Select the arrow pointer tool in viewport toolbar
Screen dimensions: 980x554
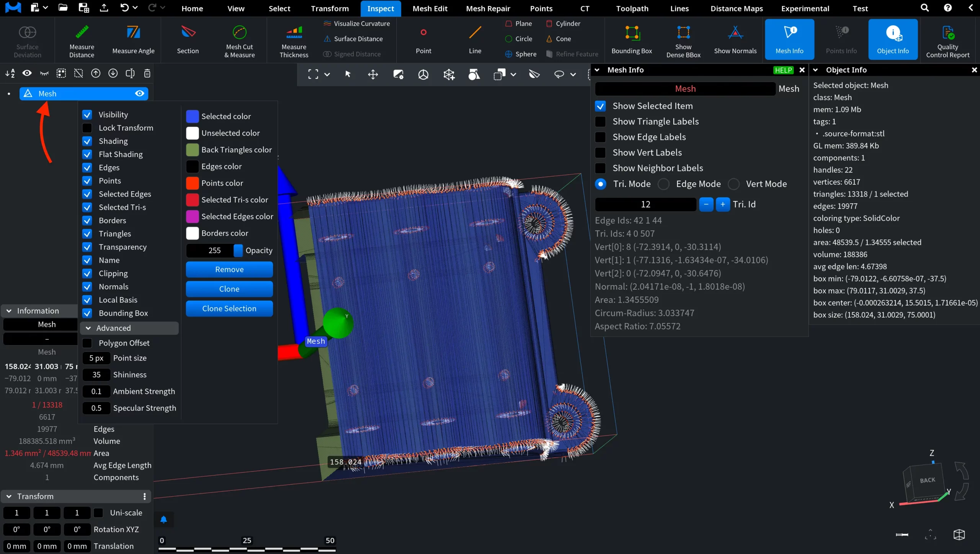(x=348, y=74)
